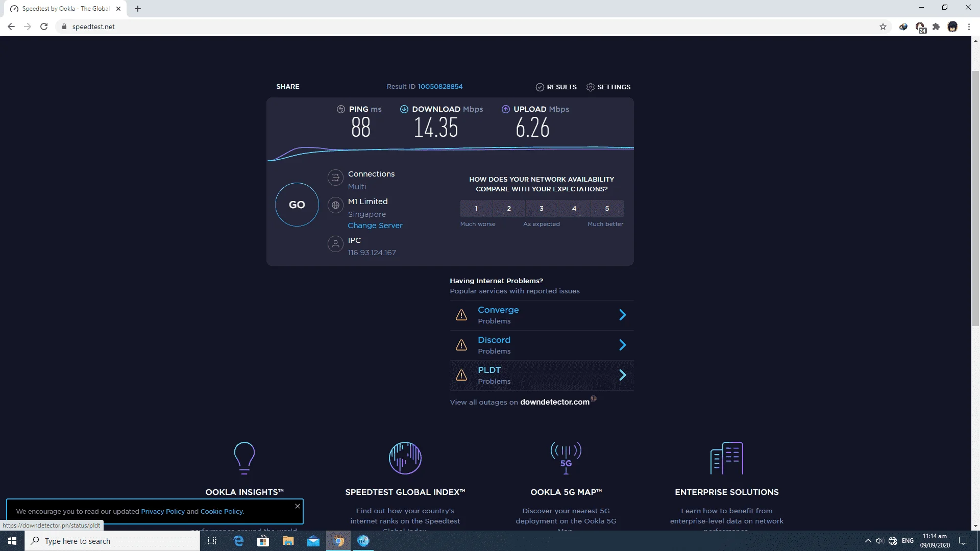
Task: Open OOKLA 5G MAP heading
Action: 566,492
